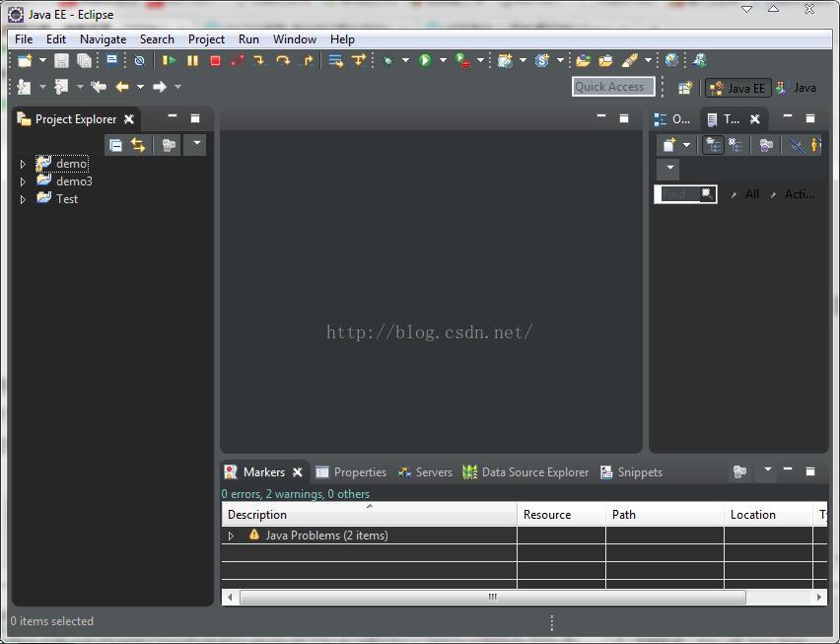Click the Last Edit Location icon
Screen dimensions: 840x644
pos(99,86)
